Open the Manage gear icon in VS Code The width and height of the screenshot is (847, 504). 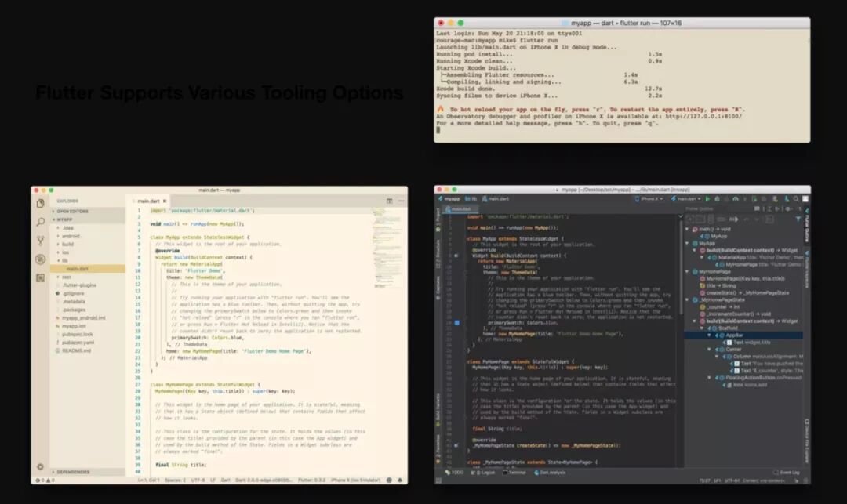pyautogui.click(x=41, y=466)
